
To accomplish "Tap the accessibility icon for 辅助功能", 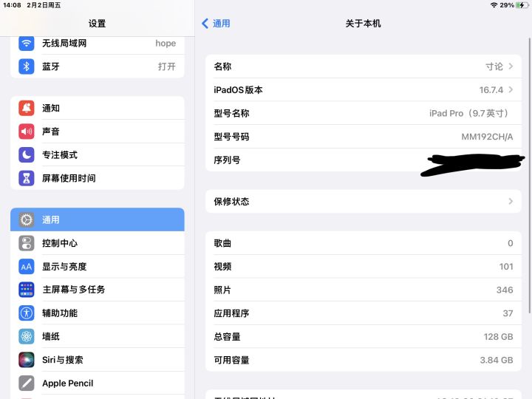I will click(26, 313).
